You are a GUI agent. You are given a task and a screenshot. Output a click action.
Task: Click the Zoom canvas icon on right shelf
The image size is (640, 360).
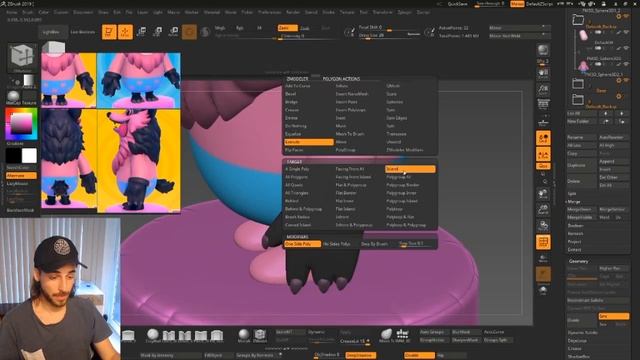pyautogui.click(x=543, y=89)
